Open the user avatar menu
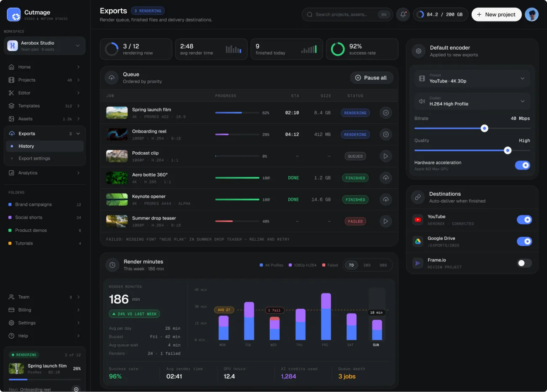Screen dimensions: 547x392 [x=532, y=14]
